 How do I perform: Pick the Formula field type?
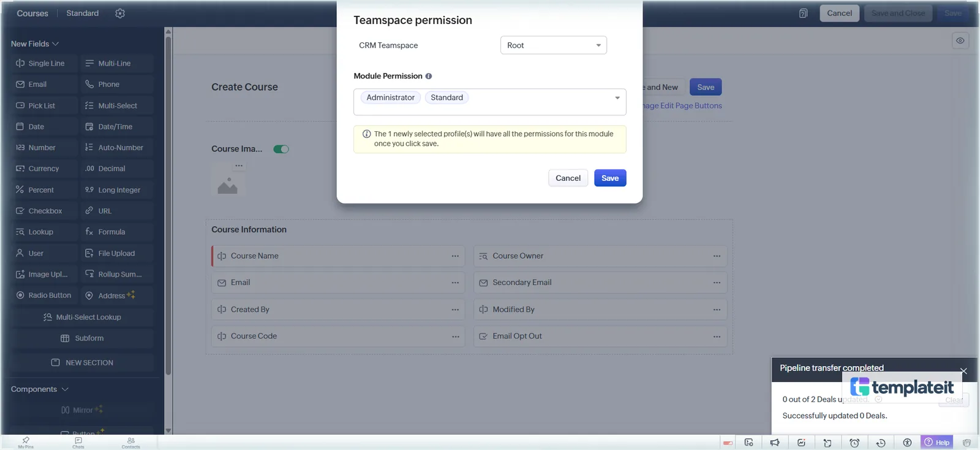click(x=117, y=232)
